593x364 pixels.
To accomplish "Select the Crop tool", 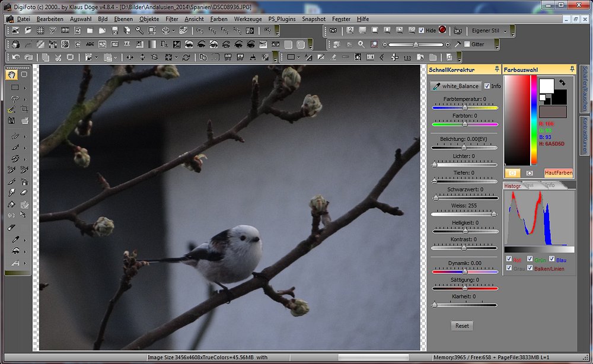I will coord(24,110).
